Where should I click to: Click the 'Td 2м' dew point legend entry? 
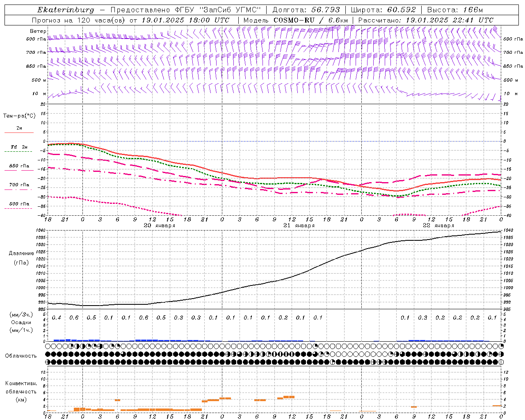[x=19, y=147]
